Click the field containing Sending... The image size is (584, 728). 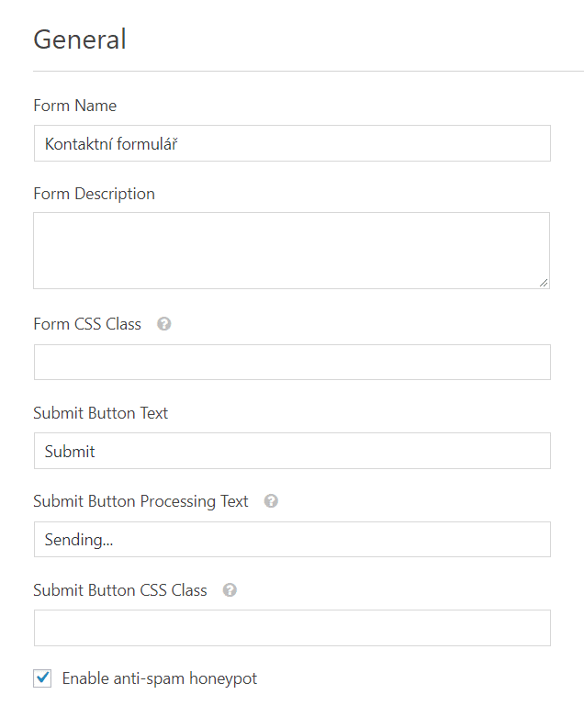[292, 540]
